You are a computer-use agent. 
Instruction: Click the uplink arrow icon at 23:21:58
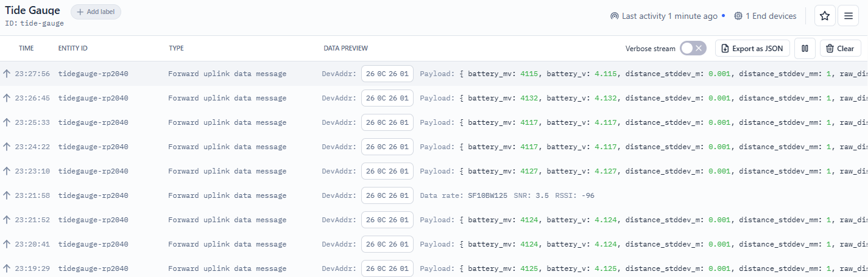(7, 195)
